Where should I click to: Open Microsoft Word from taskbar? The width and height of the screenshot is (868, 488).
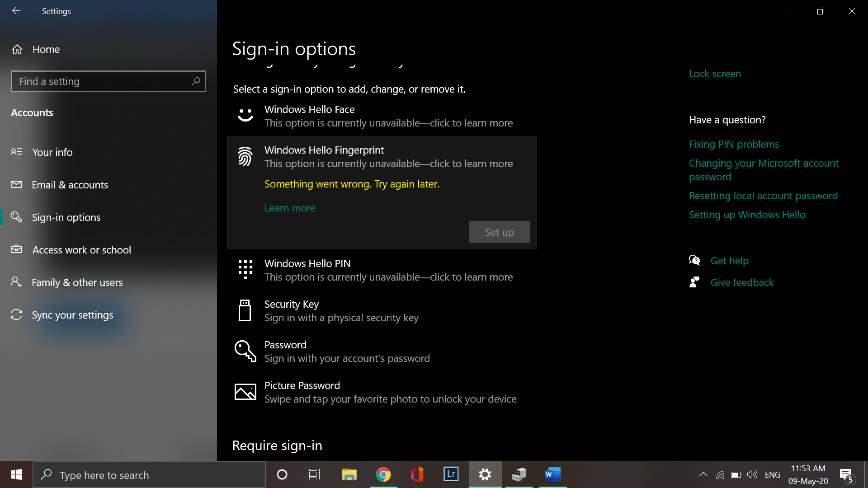(552, 474)
